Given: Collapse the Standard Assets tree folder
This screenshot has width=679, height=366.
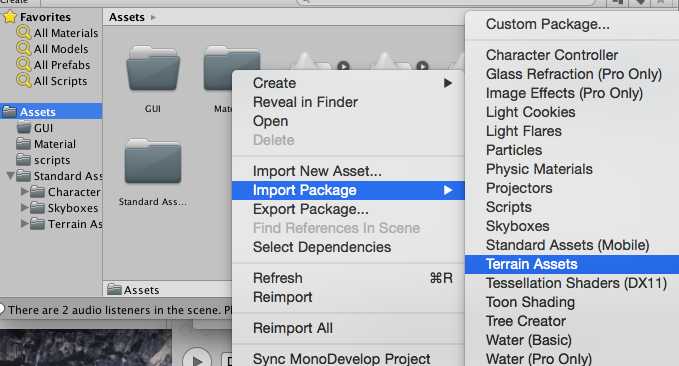Looking at the screenshot, I should tap(10, 176).
